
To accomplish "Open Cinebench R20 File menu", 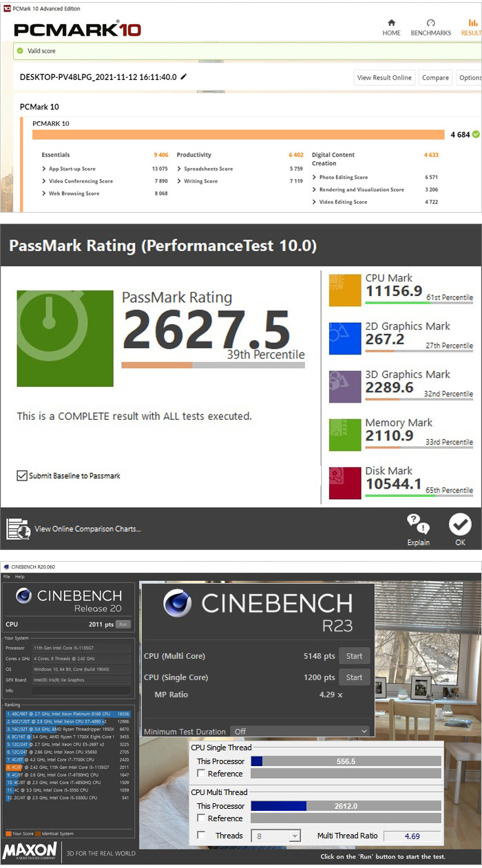I will coord(7,577).
